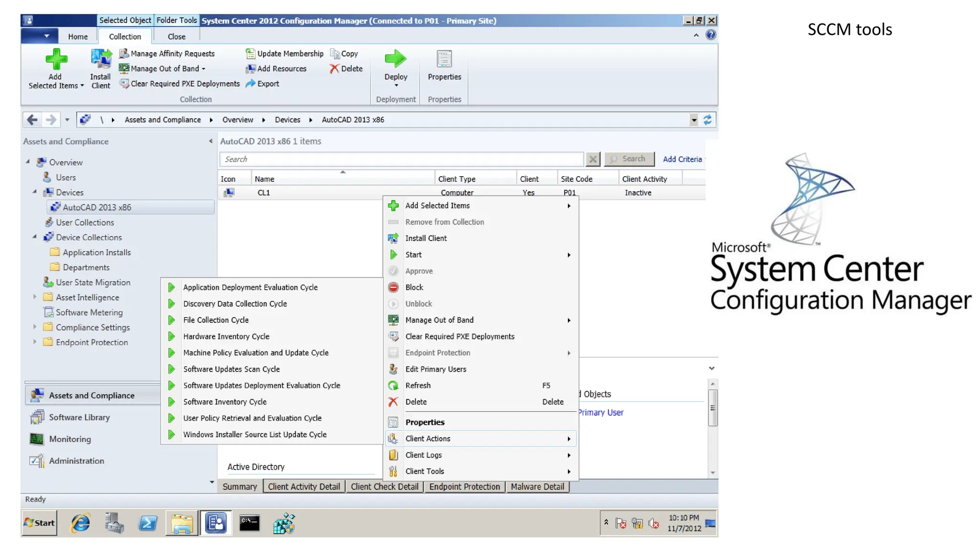Choose Refresh in the context menu
The image size is (980, 551).
click(x=481, y=386)
